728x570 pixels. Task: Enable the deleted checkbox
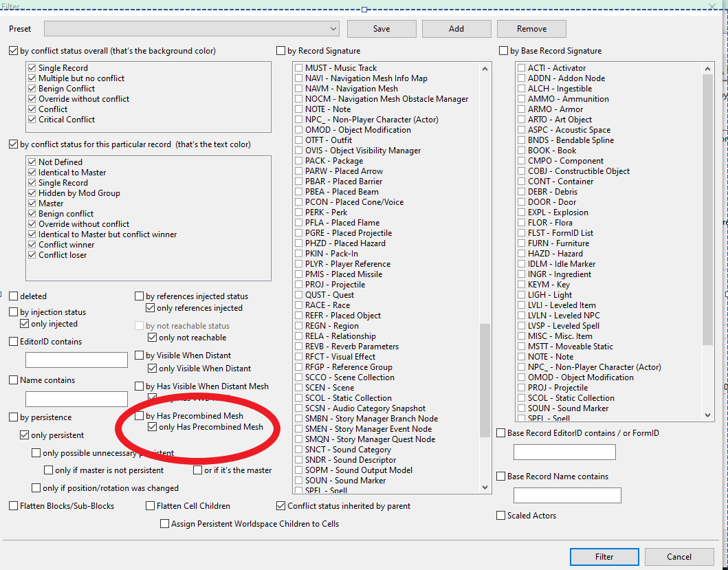click(14, 296)
